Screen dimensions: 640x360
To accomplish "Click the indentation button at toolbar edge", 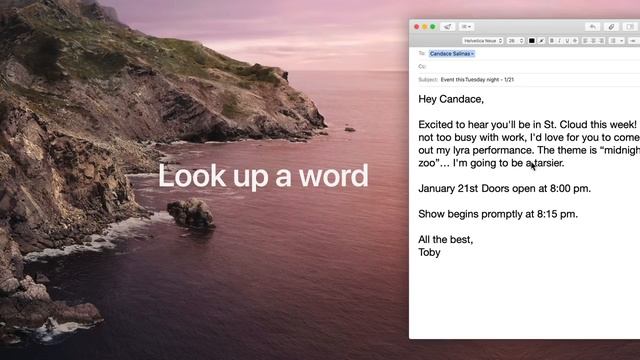I will point(633,41).
